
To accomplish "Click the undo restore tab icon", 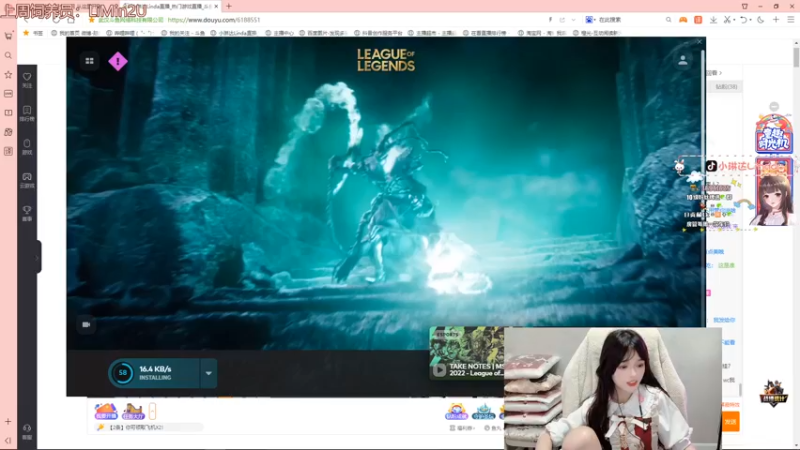I will 744,20.
